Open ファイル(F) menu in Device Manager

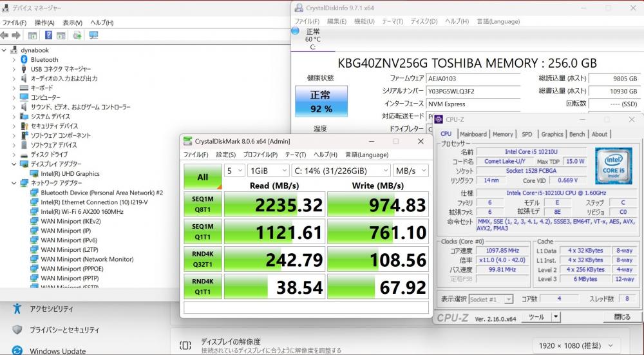click(14, 23)
